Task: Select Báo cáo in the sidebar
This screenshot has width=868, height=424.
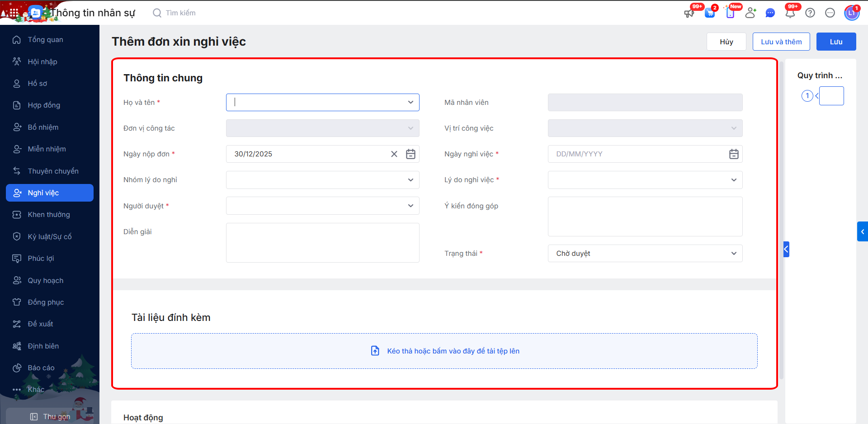Action: tap(41, 368)
